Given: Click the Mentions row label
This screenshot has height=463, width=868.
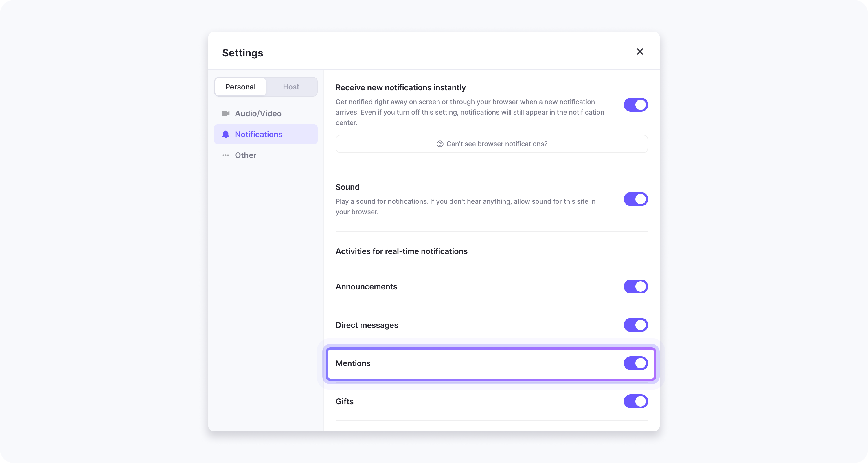Looking at the screenshot, I should tap(353, 363).
